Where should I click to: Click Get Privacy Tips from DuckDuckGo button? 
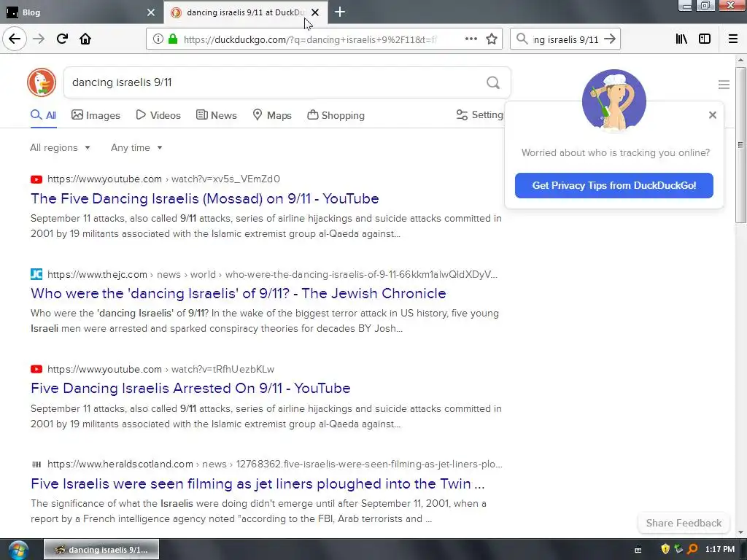614,185
